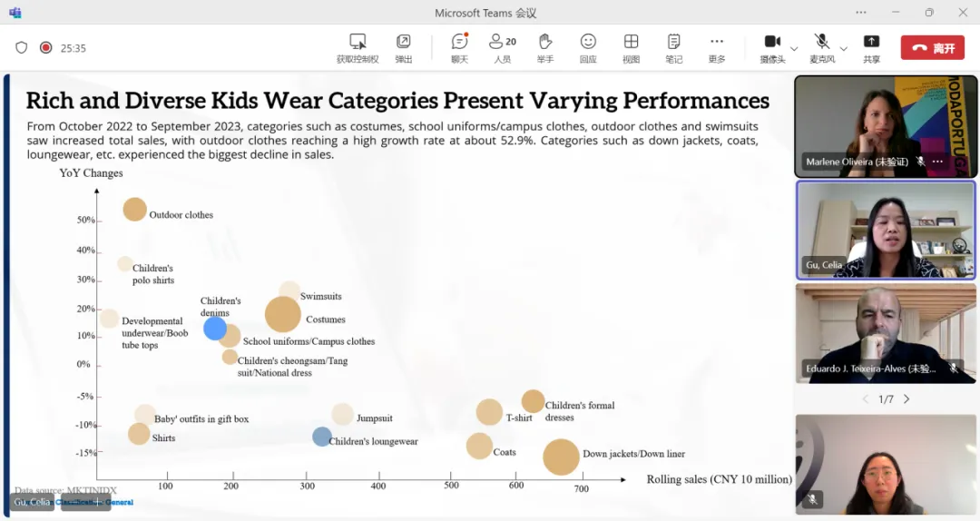
Task: Click the Outdoor clothes bubble
Action: point(134,210)
